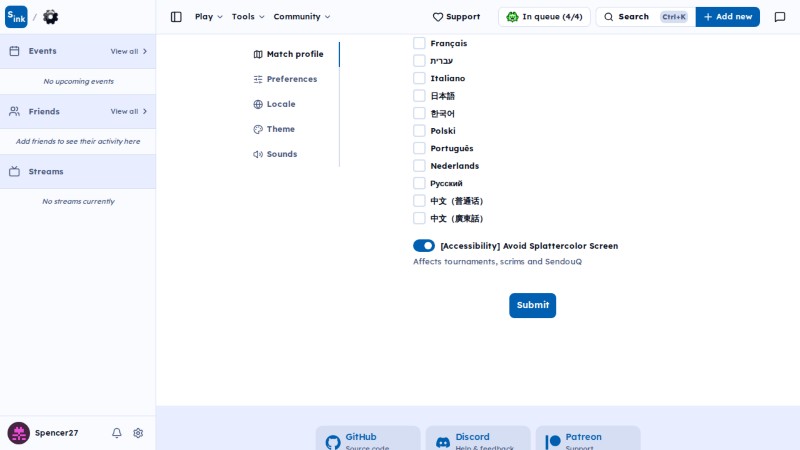Check the Português language checkbox

click(419, 148)
